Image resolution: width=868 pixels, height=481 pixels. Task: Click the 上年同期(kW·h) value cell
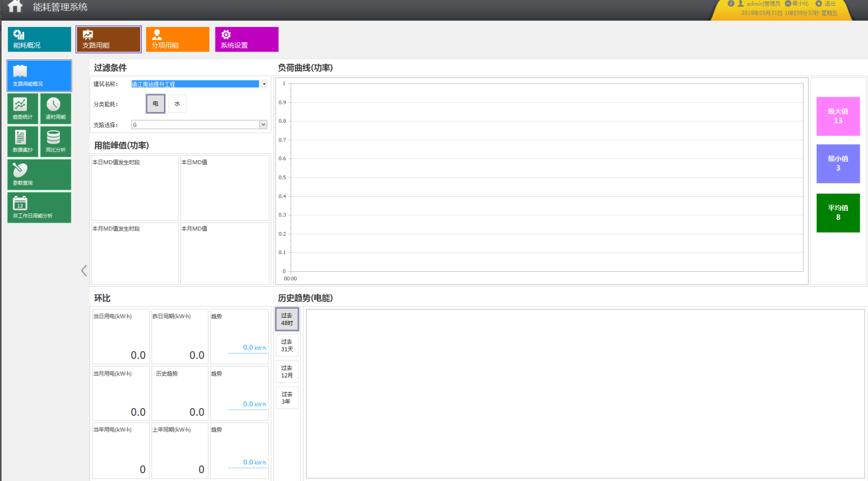point(180,451)
